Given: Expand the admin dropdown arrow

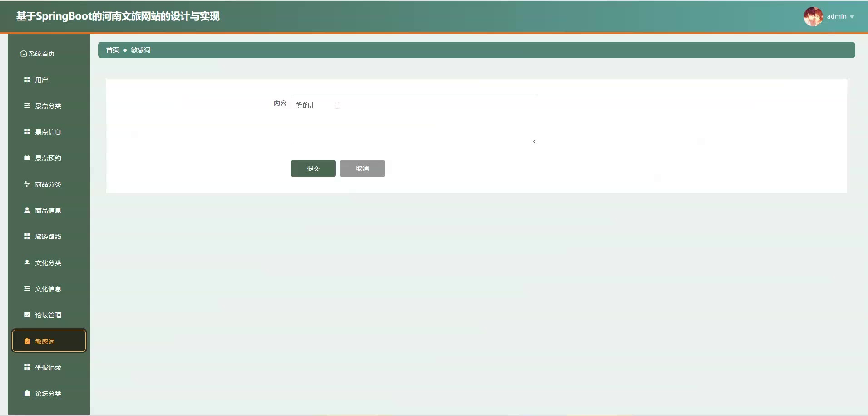Looking at the screenshot, I should [x=852, y=17].
